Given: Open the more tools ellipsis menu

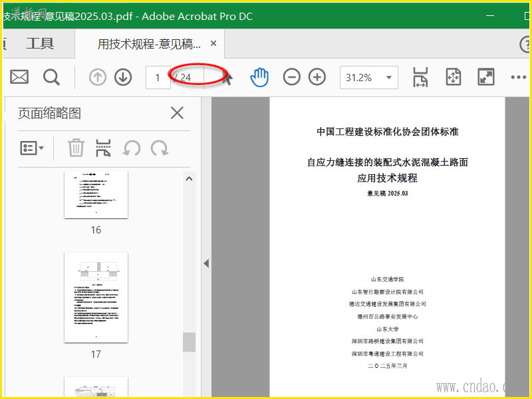Looking at the screenshot, I should click(519, 77).
